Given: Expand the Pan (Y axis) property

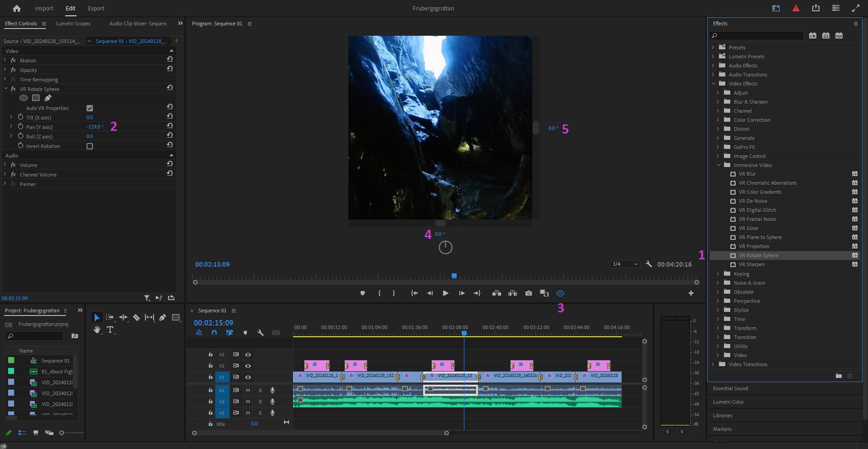Looking at the screenshot, I should pos(11,127).
